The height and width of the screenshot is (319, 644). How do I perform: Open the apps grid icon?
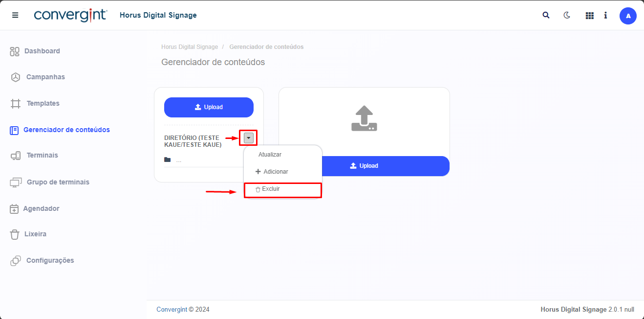pyautogui.click(x=589, y=16)
